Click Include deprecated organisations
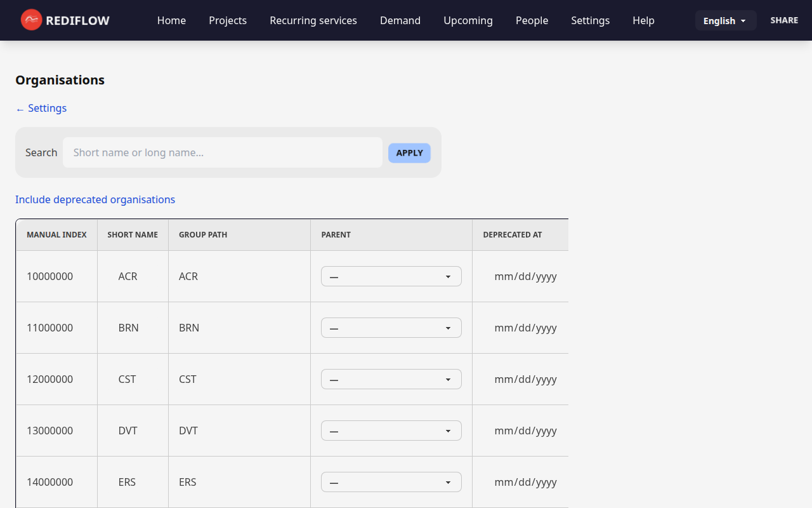Viewport: 812px width, 508px height. tap(95, 199)
